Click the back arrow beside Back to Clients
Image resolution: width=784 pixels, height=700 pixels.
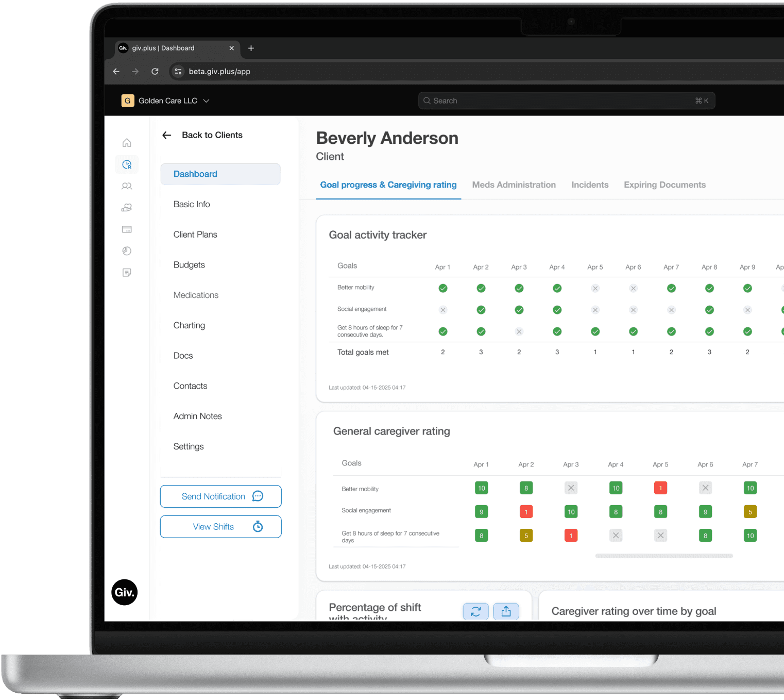pyautogui.click(x=166, y=135)
